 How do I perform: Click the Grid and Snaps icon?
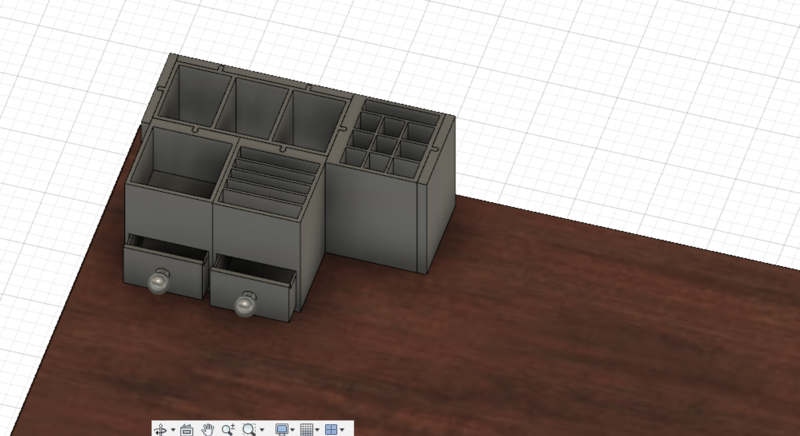(306, 429)
